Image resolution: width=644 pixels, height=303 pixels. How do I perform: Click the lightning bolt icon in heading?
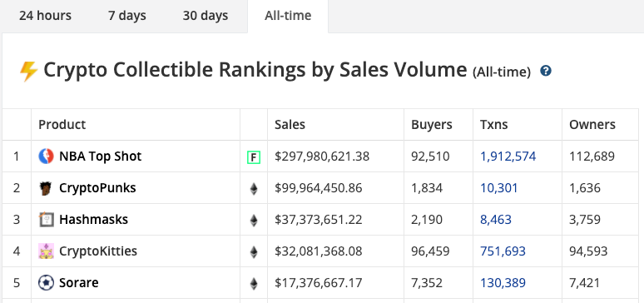28,72
